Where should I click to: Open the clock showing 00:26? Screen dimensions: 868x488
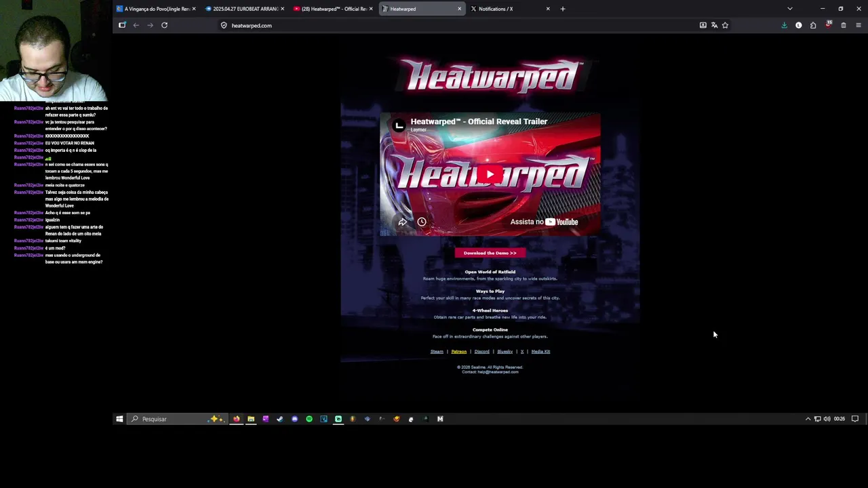coord(840,419)
